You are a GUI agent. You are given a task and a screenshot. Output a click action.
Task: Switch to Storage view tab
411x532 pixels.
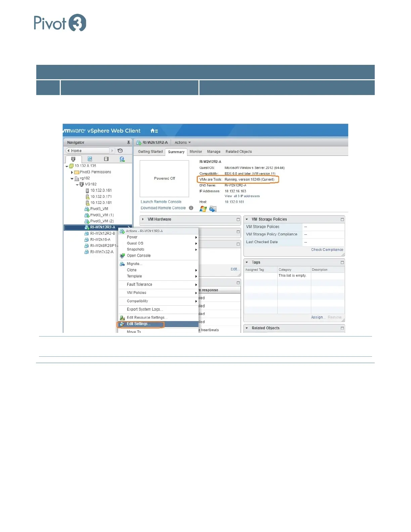pyautogui.click(x=106, y=159)
